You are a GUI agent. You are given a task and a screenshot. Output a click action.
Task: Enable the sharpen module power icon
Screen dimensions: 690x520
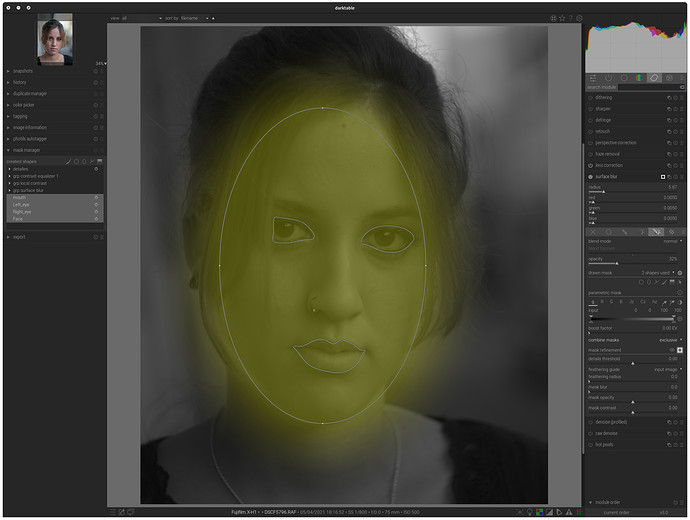point(590,109)
